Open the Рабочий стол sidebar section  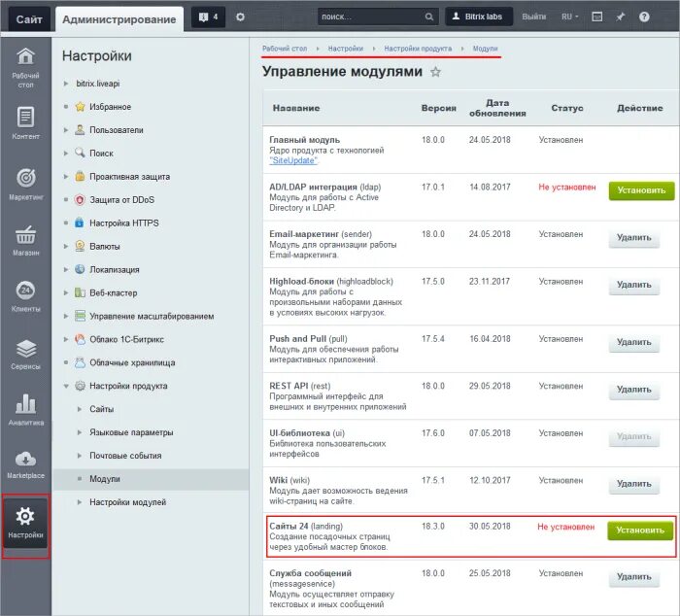pos(25,68)
